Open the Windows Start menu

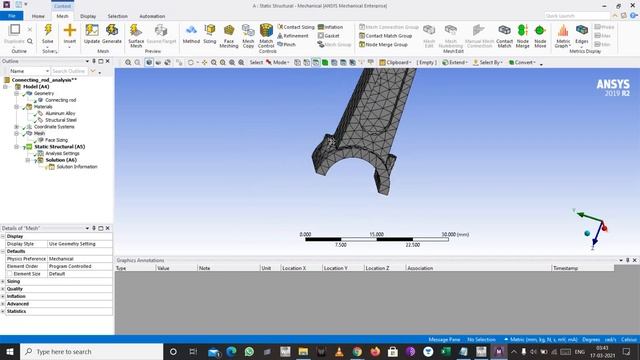point(10,351)
